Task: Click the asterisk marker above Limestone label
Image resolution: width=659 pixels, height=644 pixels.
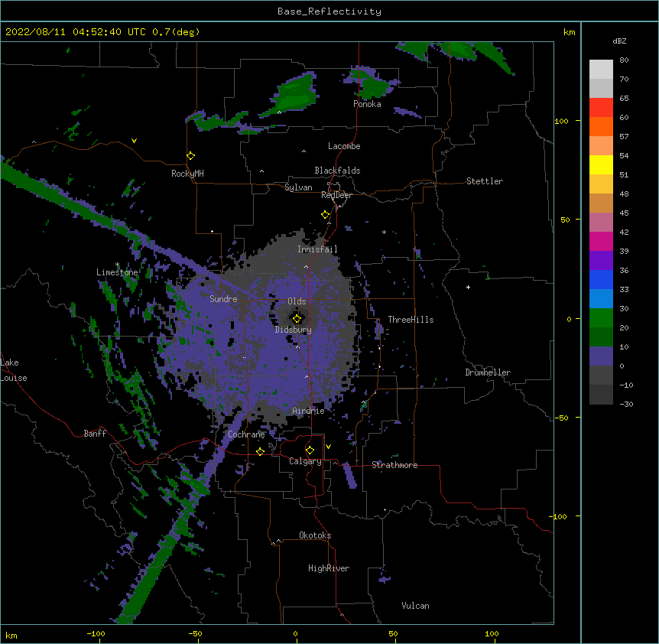Action: coord(118,265)
